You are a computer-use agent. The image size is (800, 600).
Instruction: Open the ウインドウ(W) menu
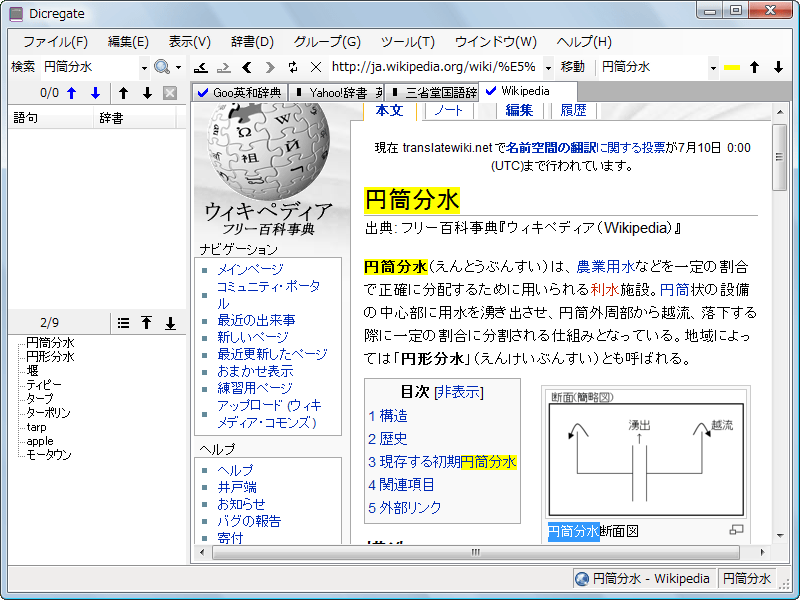495,41
